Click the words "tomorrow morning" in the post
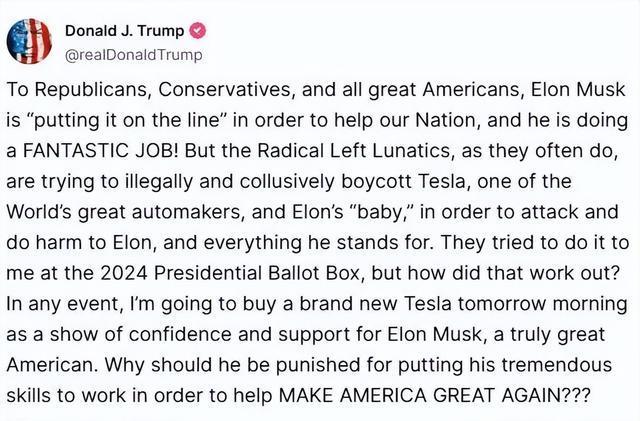The width and height of the screenshot is (640, 421). coord(542,304)
